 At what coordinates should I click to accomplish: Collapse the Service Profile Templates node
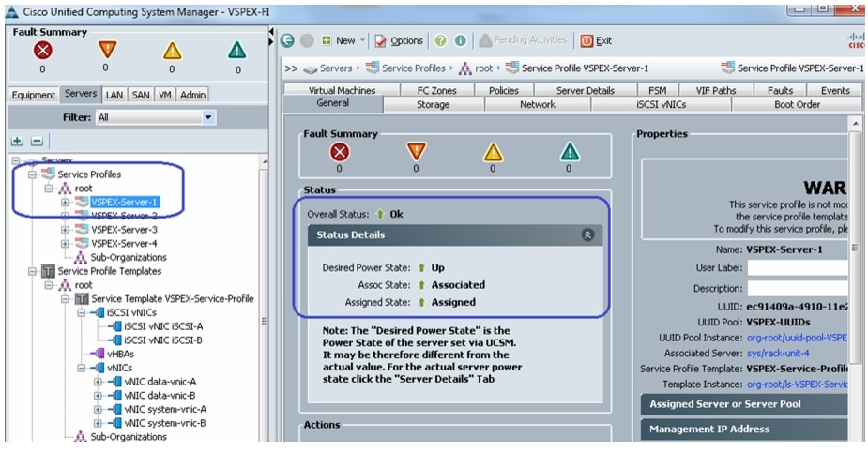pyautogui.click(x=32, y=271)
